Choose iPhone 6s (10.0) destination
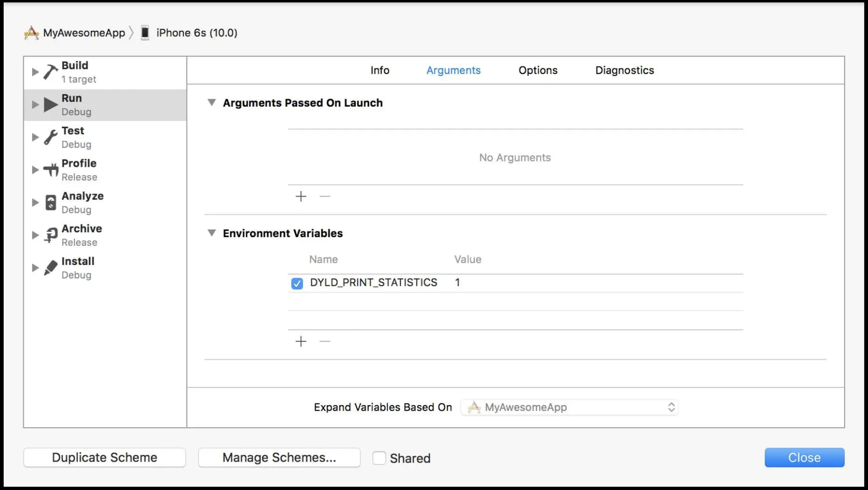 [197, 33]
